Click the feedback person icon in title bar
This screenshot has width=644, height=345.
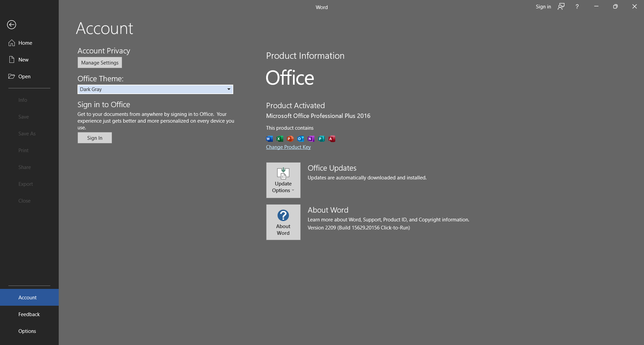[x=561, y=6]
